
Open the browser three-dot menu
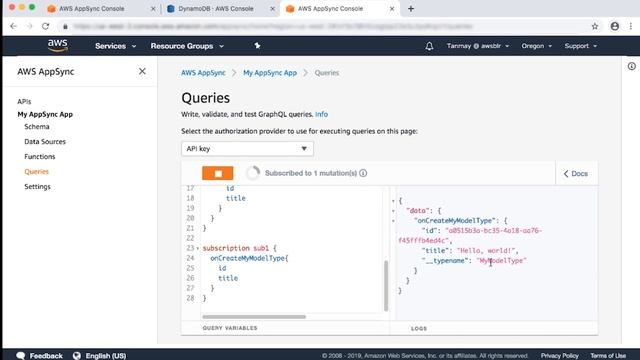(x=631, y=26)
